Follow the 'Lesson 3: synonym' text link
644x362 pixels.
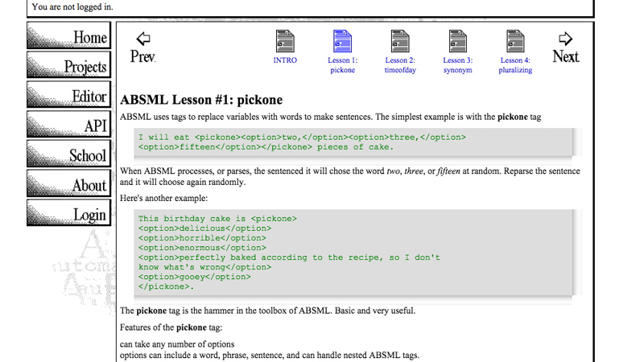(x=458, y=65)
